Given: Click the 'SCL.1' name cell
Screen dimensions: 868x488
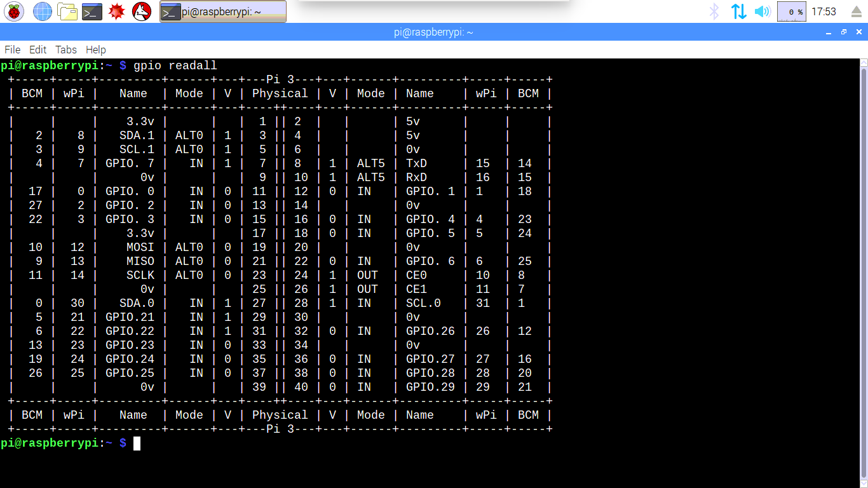Looking at the screenshot, I should click(137, 149).
